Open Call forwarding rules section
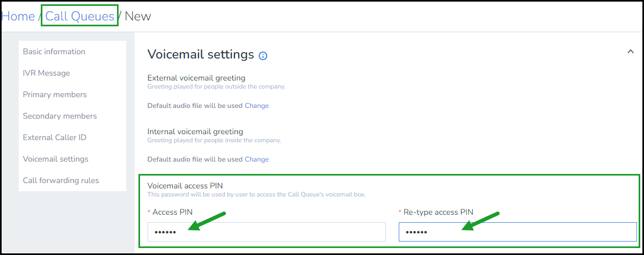The width and height of the screenshot is (644, 255). tap(61, 180)
